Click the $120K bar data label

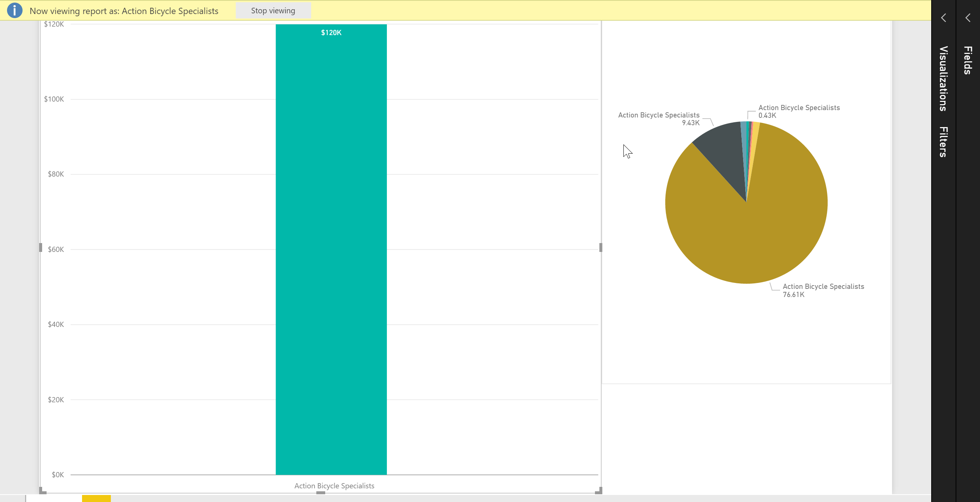pyautogui.click(x=331, y=33)
